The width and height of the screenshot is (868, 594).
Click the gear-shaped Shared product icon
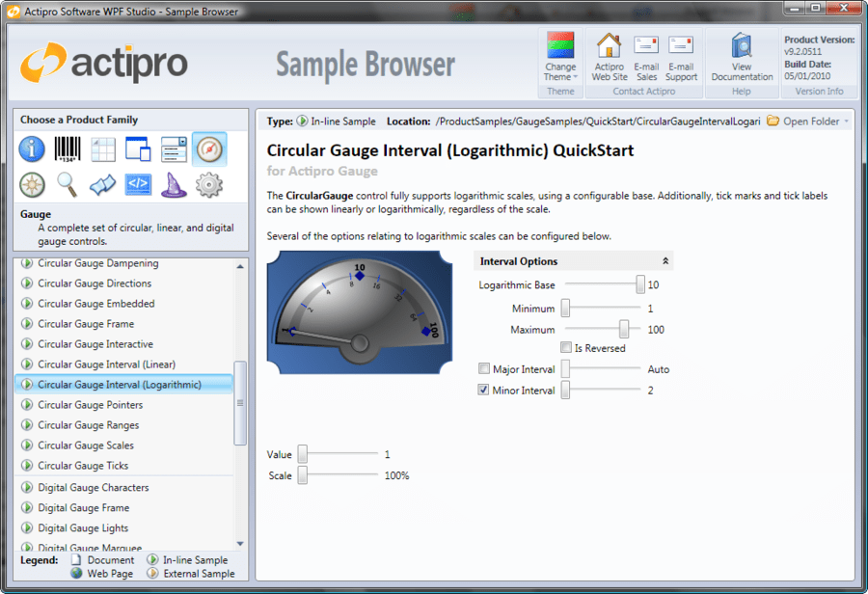pyautogui.click(x=206, y=186)
